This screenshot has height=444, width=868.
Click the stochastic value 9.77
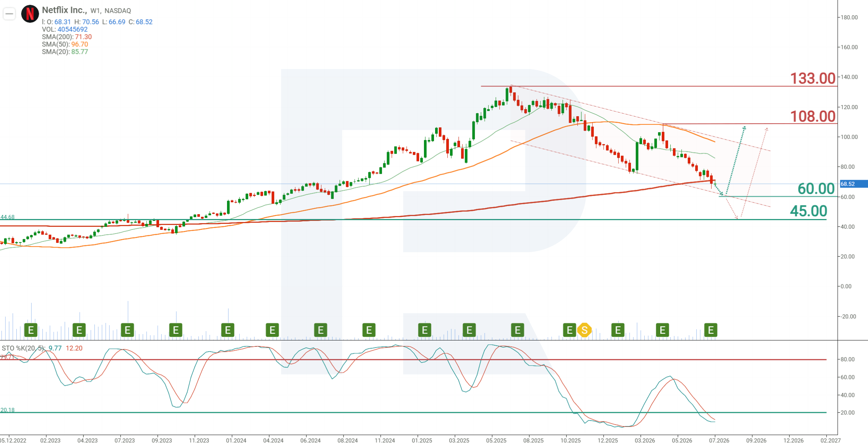pos(55,348)
